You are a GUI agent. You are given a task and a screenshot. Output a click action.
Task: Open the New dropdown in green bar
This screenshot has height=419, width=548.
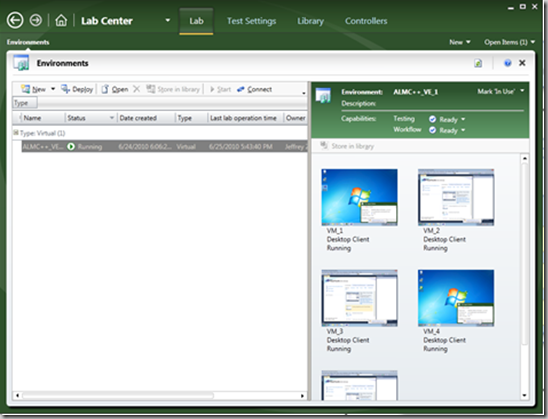coord(460,42)
